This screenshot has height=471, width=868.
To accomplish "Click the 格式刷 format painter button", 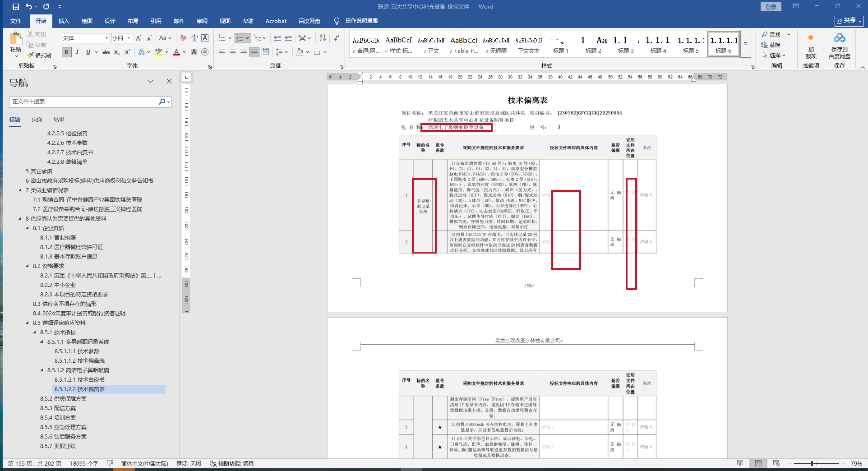I will (39, 55).
